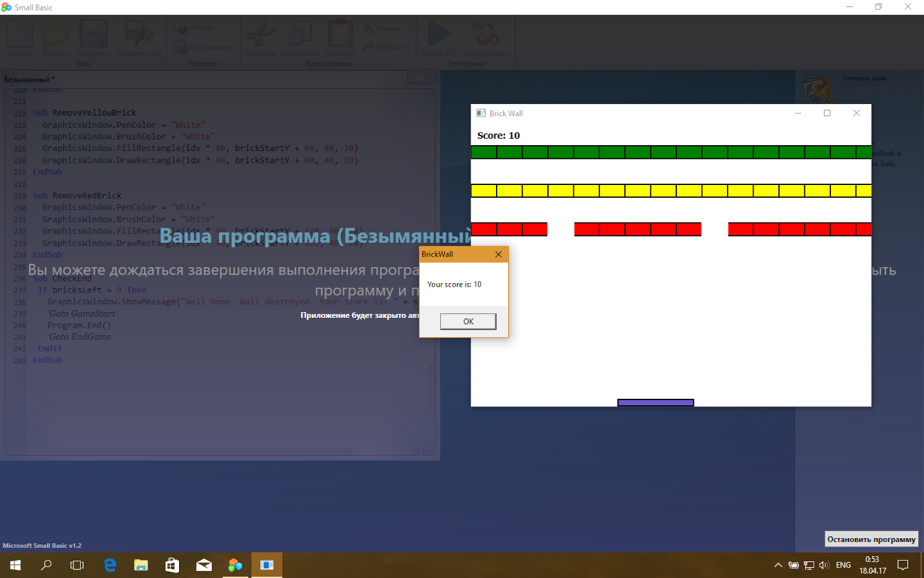Open Task View on the taskbar
This screenshot has height=578, width=924.
point(77,565)
